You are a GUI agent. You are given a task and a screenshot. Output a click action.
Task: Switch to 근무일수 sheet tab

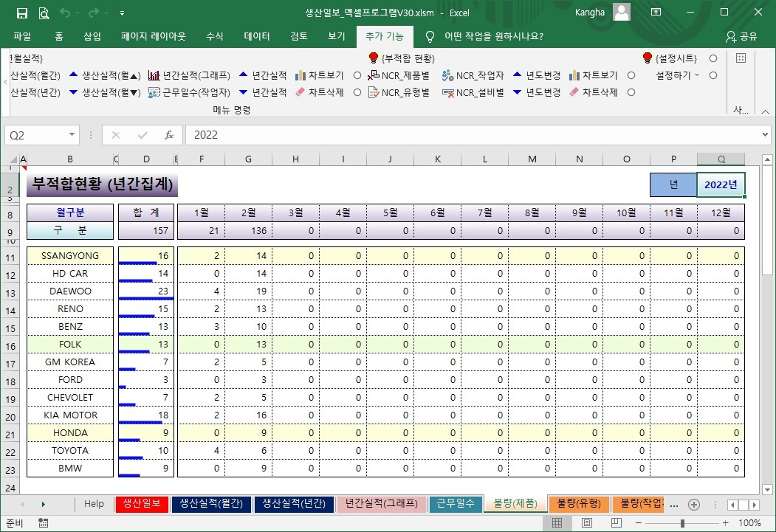[x=456, y=503]
